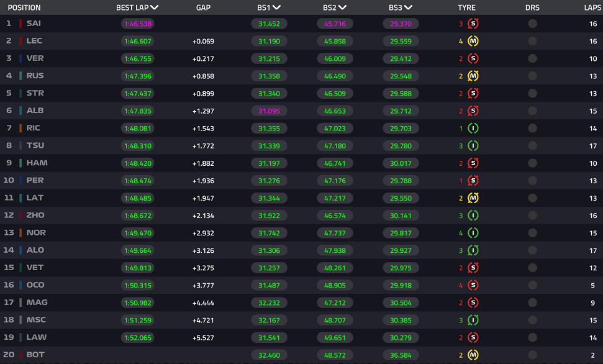Screen dimensions: 603x364
Task: Click Russell's yellow medium tyre icon
Action: [x=473, y=76]
